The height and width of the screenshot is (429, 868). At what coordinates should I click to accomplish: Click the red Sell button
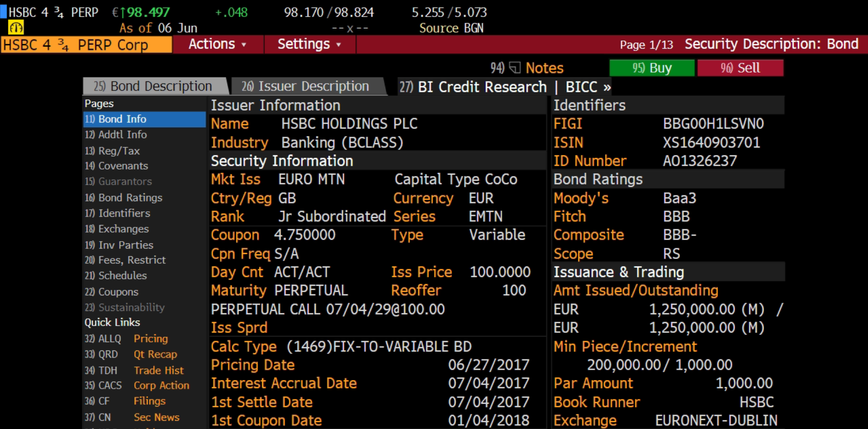point(740,68)
